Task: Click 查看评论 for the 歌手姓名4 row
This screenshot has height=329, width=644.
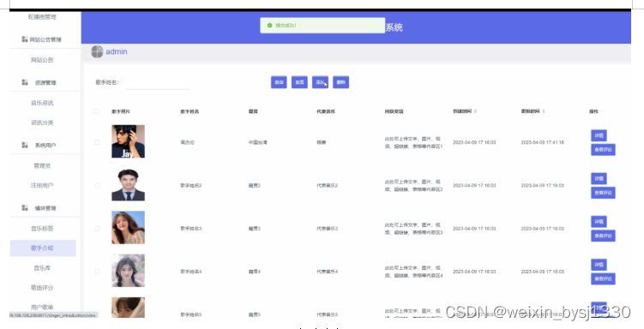Action: coord(603,279)
